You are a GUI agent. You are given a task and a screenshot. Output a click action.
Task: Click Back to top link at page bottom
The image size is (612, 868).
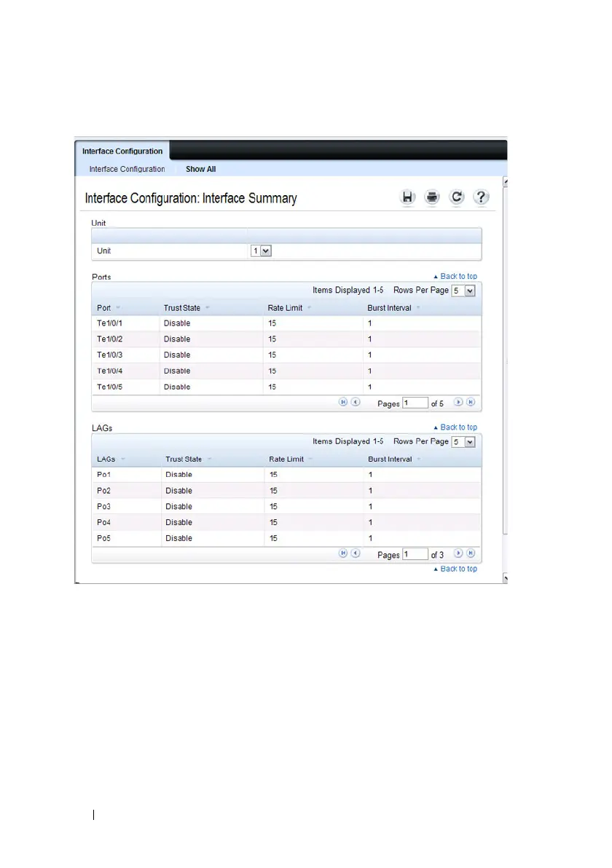point(455,569)
